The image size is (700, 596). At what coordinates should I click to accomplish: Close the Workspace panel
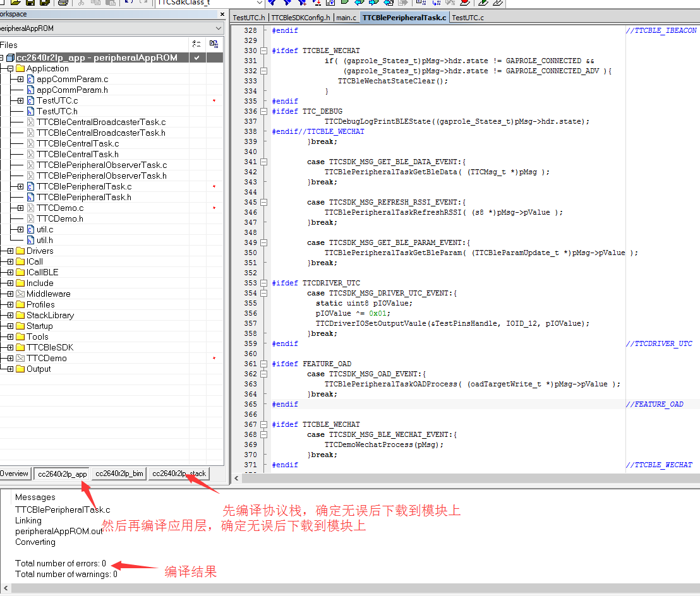(222, 15)
